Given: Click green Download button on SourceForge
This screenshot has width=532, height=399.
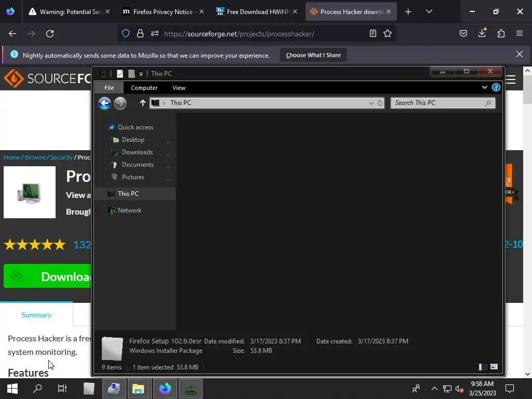Looking at the screenshot, I should tap(47, 276).
